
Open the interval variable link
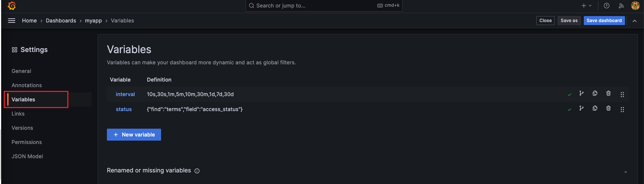[x=125, y=94]
